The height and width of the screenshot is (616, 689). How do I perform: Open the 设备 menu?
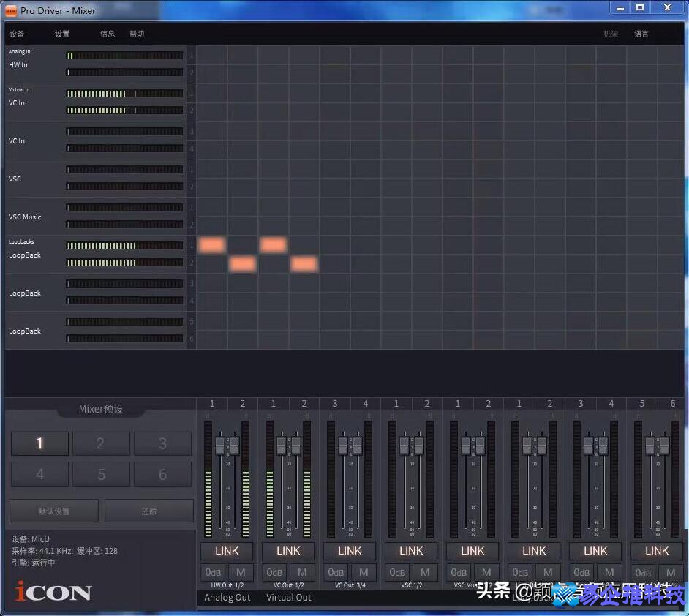(17, 34)
